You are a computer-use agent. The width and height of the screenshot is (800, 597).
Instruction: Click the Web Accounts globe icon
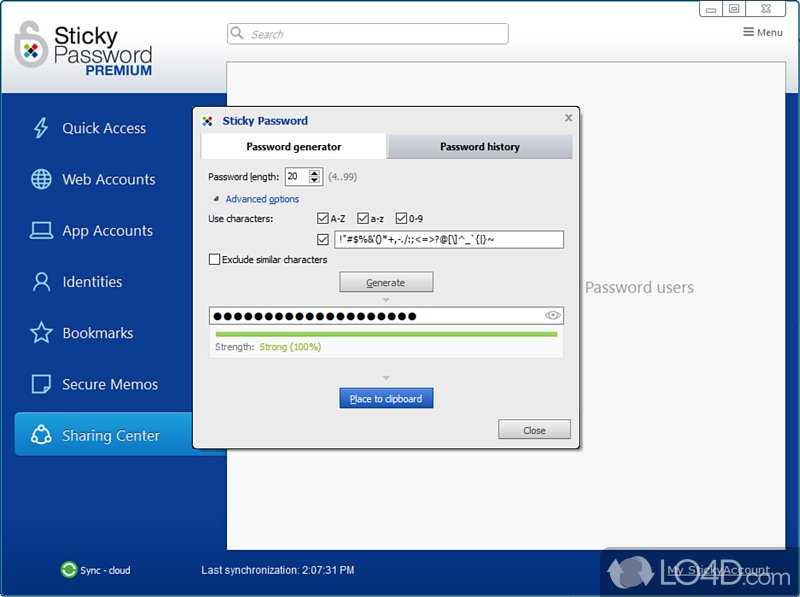41,179
